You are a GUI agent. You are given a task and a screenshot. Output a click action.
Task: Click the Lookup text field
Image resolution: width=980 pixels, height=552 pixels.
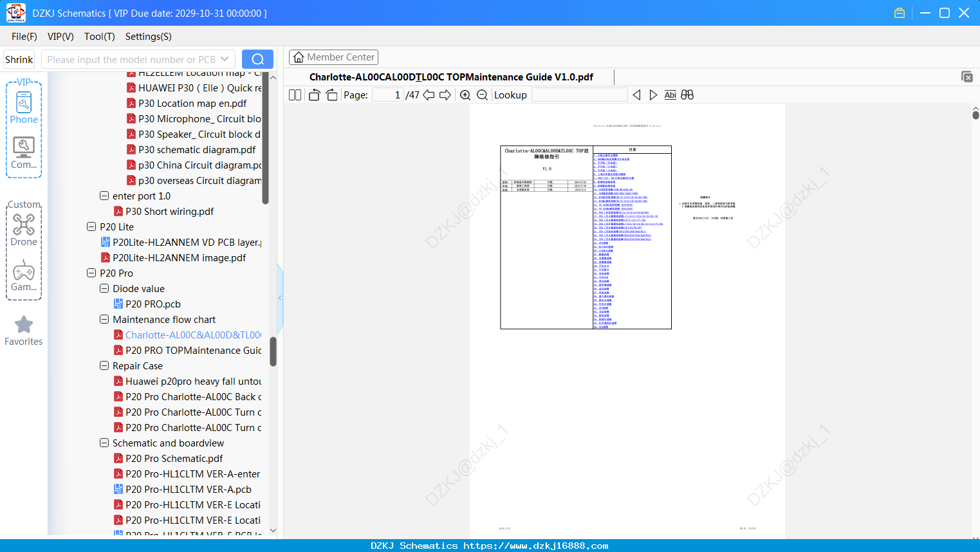click(579, 95)
